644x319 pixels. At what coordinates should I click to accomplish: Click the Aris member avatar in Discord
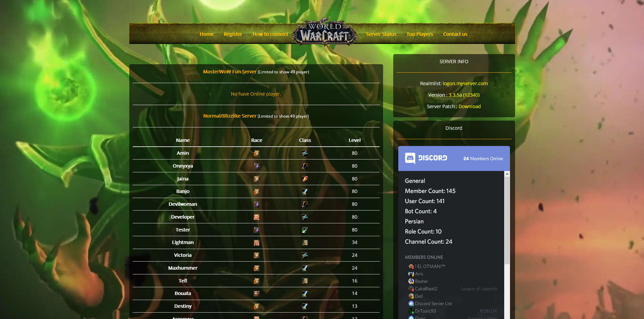(x=411, y=274)
